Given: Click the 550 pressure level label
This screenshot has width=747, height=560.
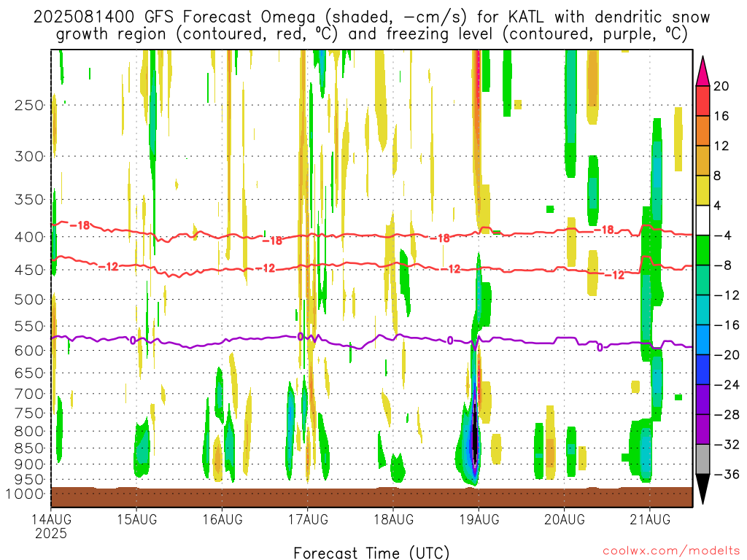Looking at the screenshot, I should (29, 326).
